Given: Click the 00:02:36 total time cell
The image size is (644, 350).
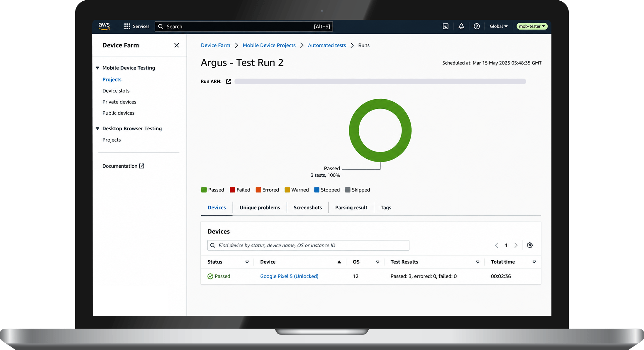Looking at the screenshot, I should point(501,276).
